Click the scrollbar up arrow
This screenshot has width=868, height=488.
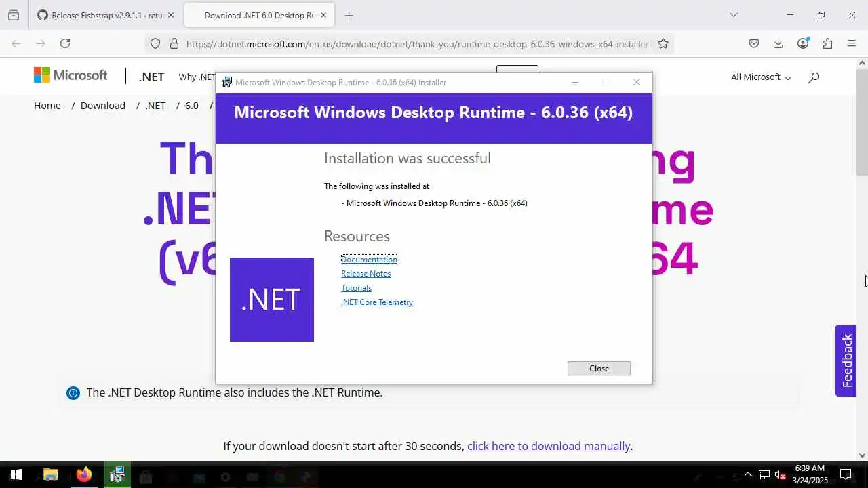click(x=862, y=63)
